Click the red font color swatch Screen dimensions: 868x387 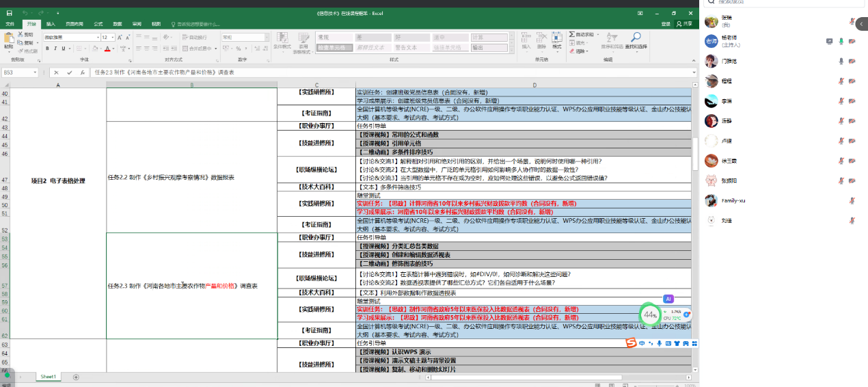click(107, 49)
